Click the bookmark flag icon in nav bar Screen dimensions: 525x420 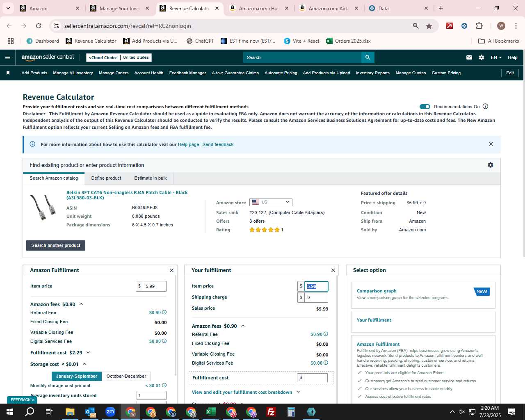tap(8, 73)
